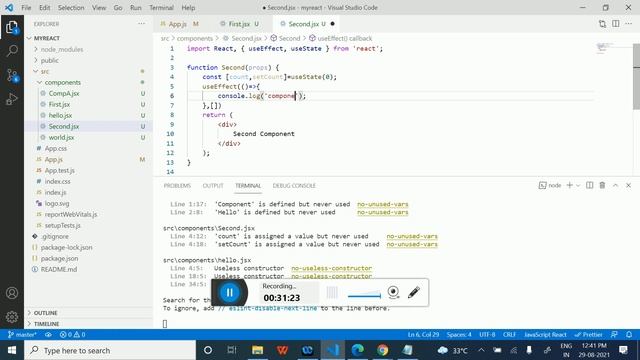This screenshot has width=640, height=360.
Task: Create a new terminal with plus icon
Action: click(569, 185)
